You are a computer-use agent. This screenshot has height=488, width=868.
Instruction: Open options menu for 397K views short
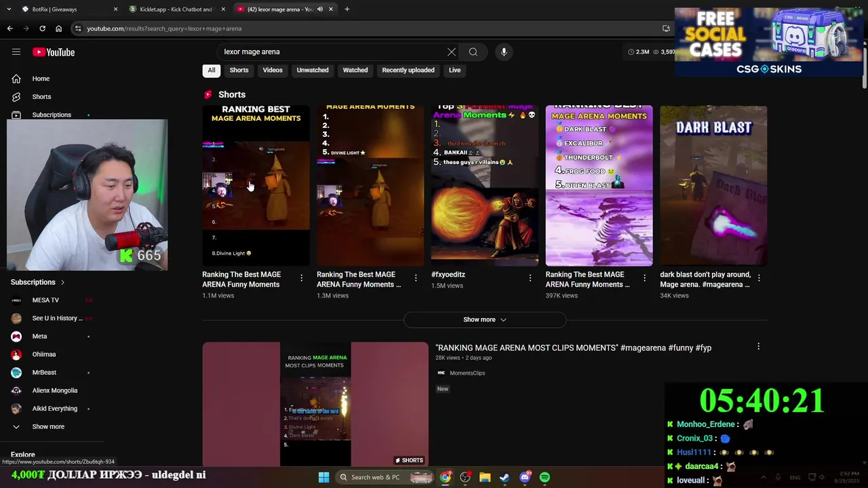click(644, 278)
